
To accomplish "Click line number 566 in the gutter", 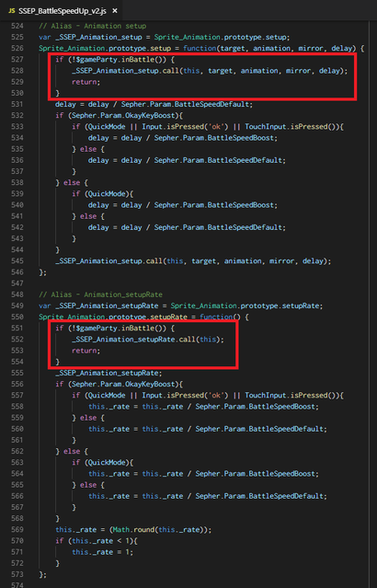I will point(17,496).
